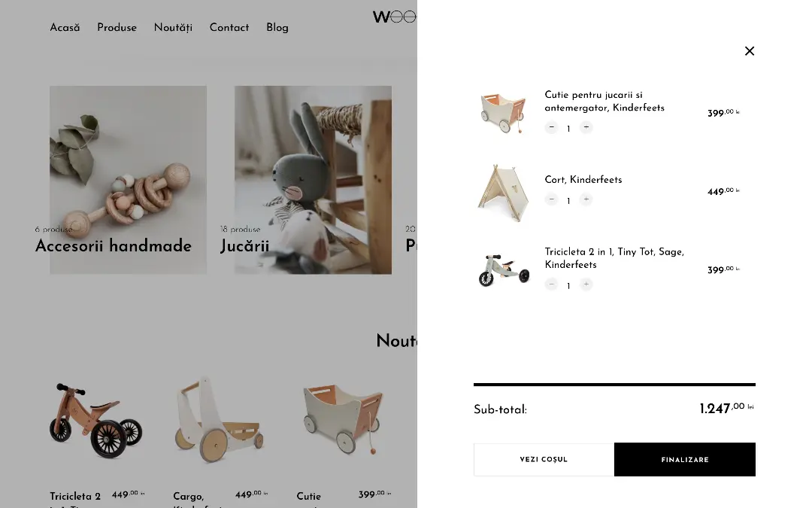The height and width of the screenshot is (508, 812).
Task: Go to Acasă menu item
Action: (x=65, y=28)
